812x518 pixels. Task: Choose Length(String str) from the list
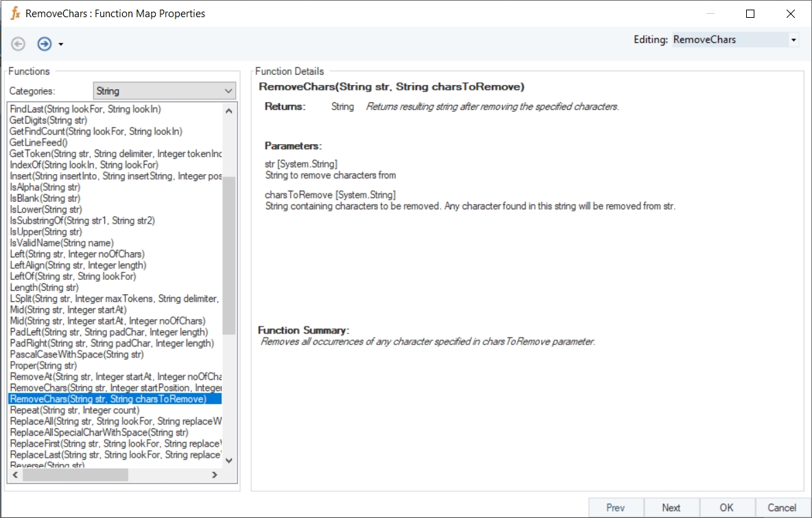pos(44,287)
